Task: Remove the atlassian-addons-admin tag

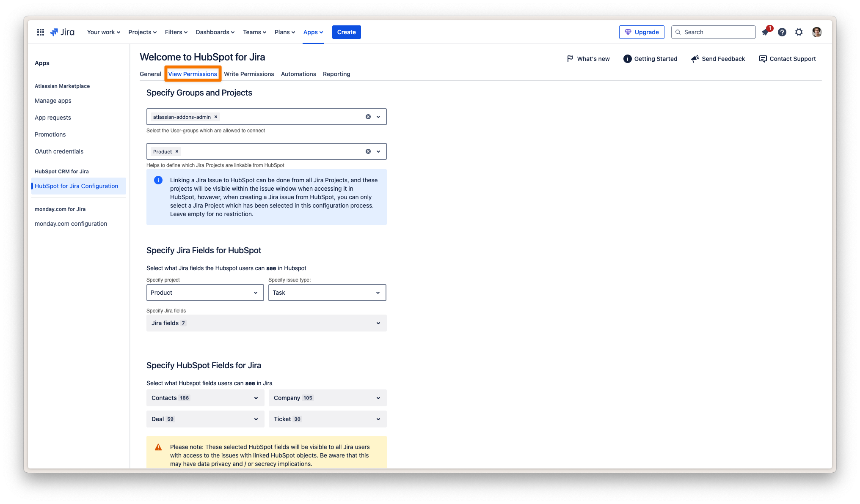Action: pyautogui.click(x=216, y=117)
